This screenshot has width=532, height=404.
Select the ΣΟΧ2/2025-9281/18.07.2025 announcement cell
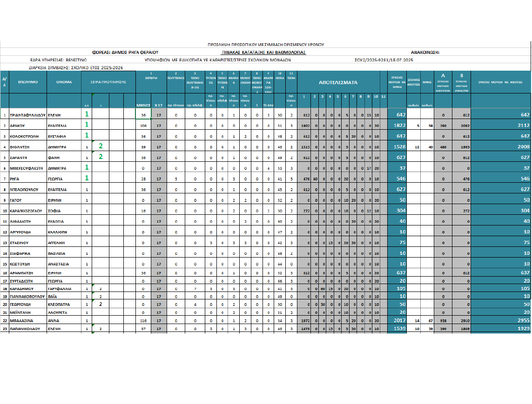(x=384, y=60)
